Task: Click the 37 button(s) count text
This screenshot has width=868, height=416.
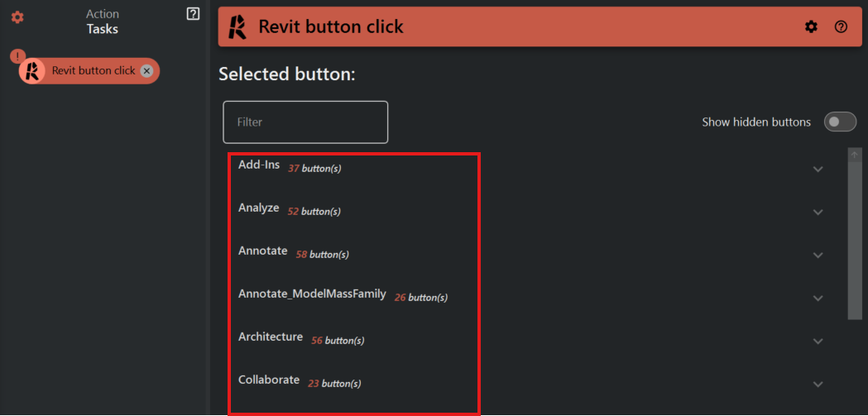Action: (x=314, y=169)
